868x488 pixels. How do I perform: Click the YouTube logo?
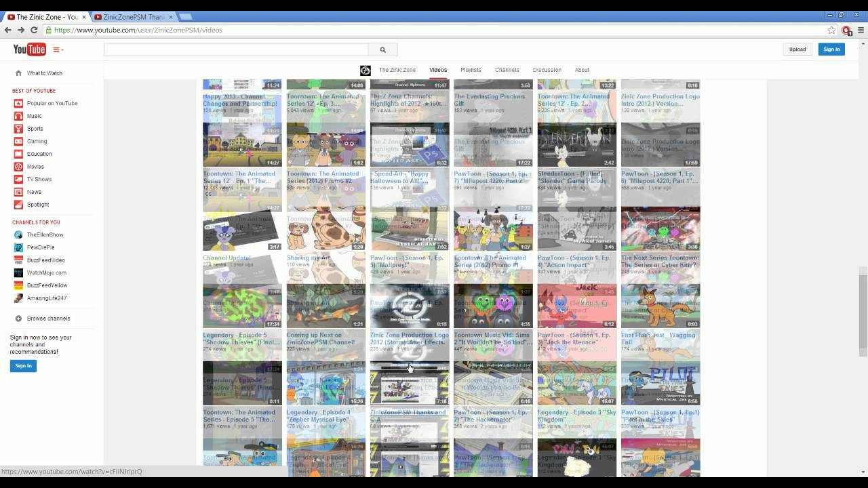point(29,49)
